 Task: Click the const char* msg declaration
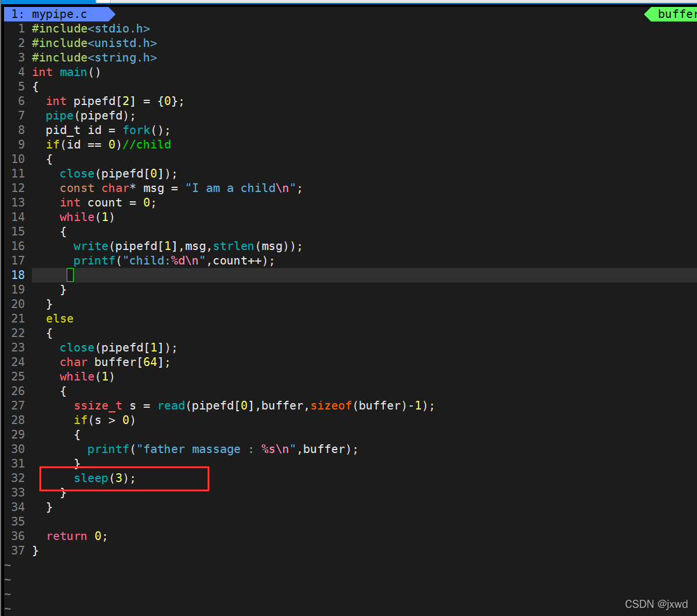181,188
